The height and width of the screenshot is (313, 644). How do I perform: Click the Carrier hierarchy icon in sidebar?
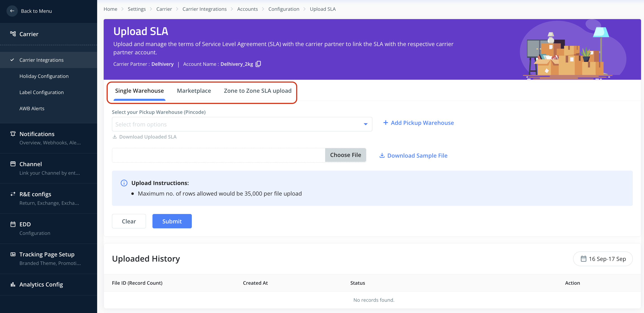point(13,34)
